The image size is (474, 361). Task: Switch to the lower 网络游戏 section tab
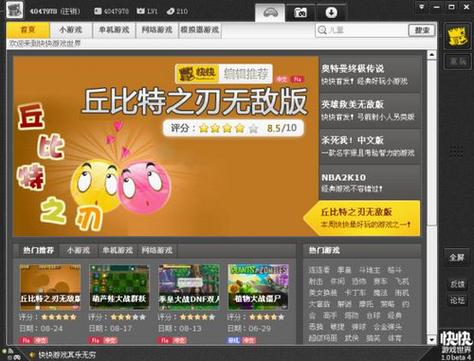click(157, 250)
